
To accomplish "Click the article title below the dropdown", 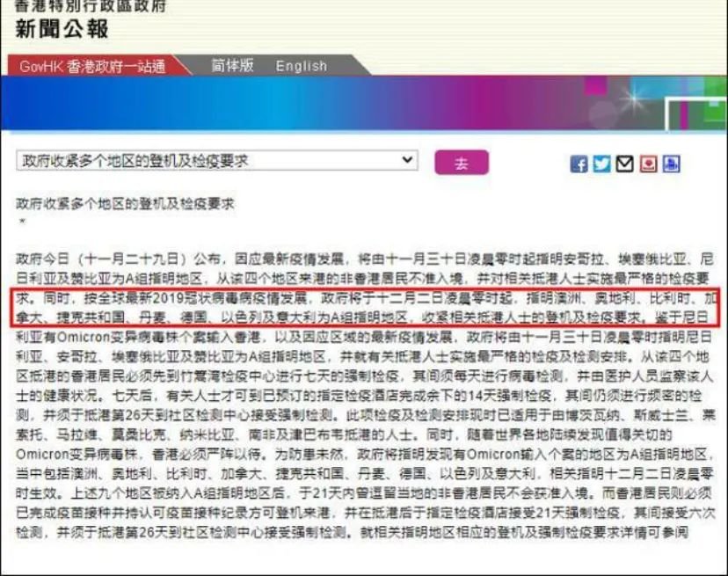I will pos(126,203).
